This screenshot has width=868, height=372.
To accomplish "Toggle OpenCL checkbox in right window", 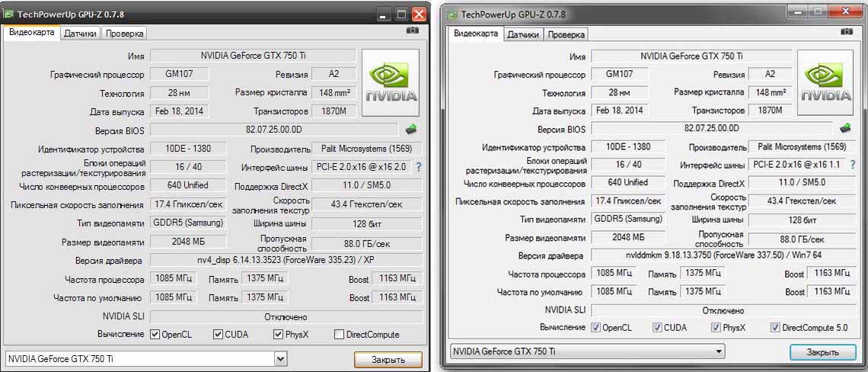I will tap(595, 328).
